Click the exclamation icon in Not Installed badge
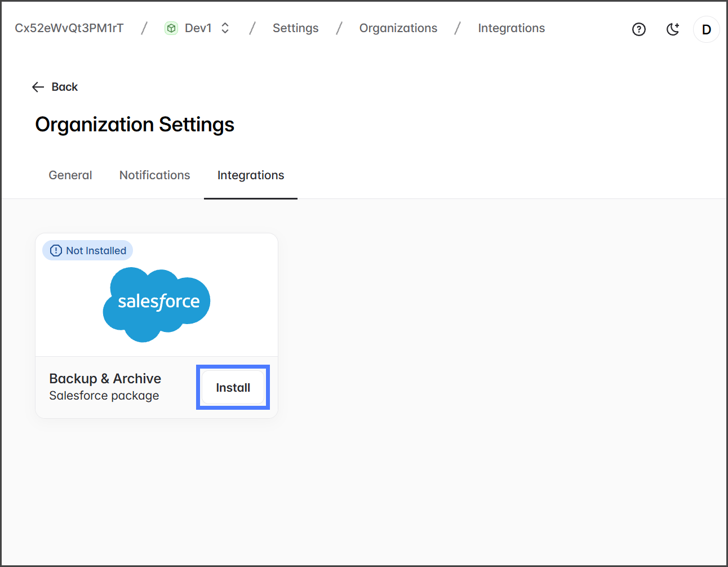 [x=56, y=251]
